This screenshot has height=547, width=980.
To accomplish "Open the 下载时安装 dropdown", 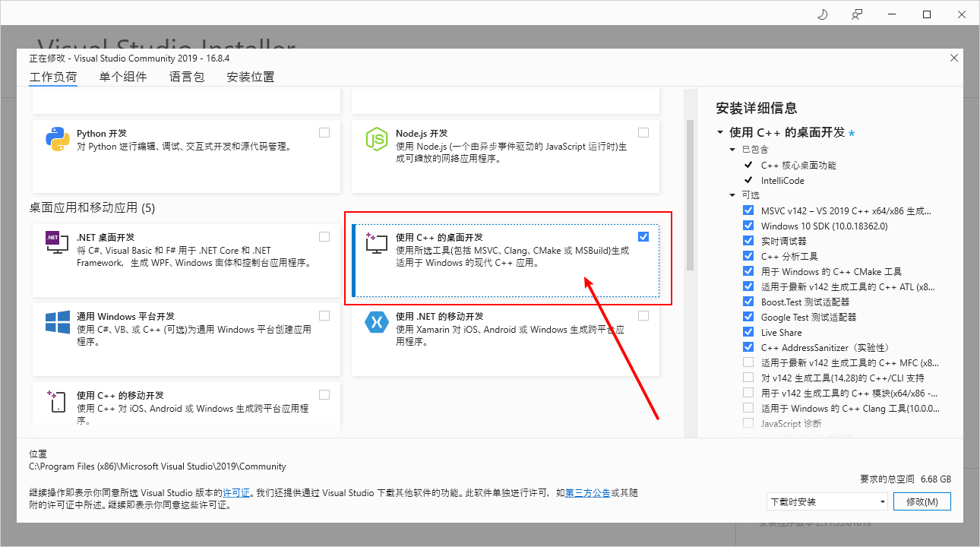I will click(x=827, y=501).
